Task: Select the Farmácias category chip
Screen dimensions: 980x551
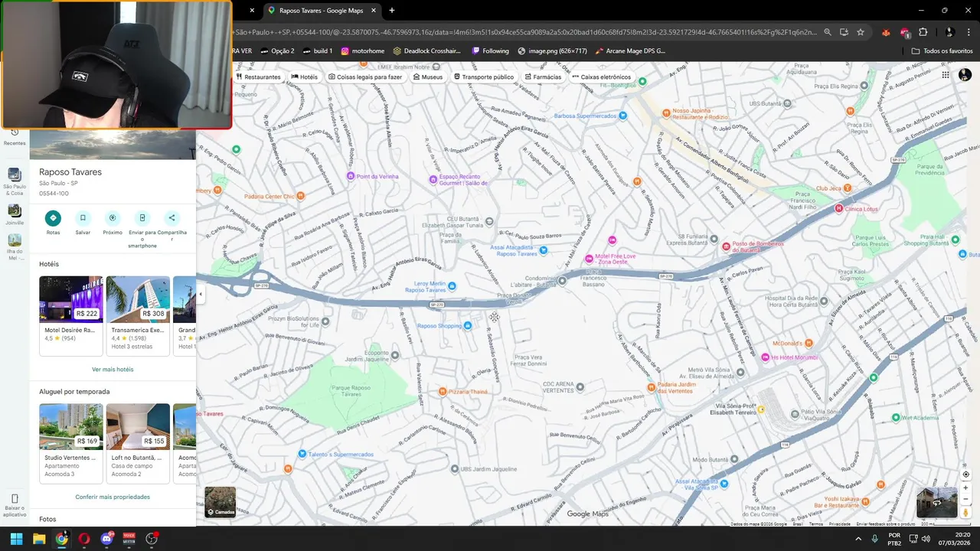Action: [x=544, y=77]
